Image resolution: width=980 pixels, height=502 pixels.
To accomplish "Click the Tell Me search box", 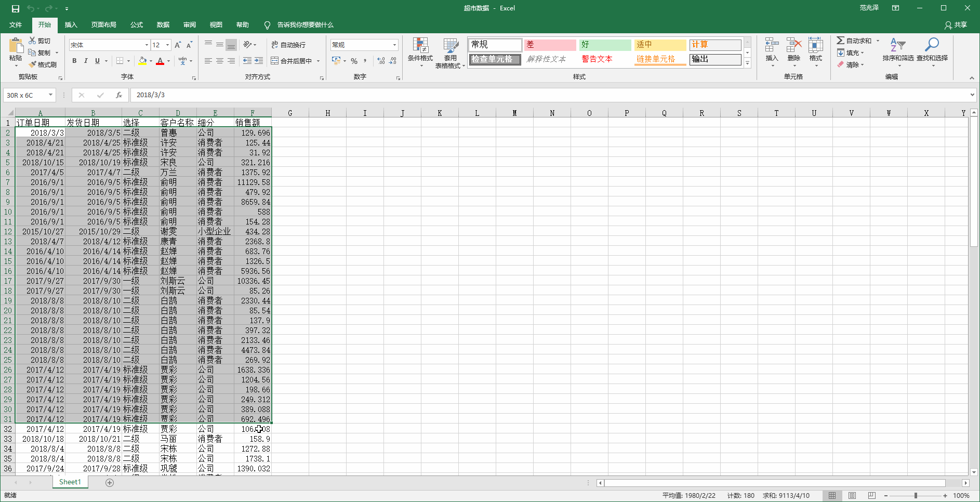I will click(305, 24).
